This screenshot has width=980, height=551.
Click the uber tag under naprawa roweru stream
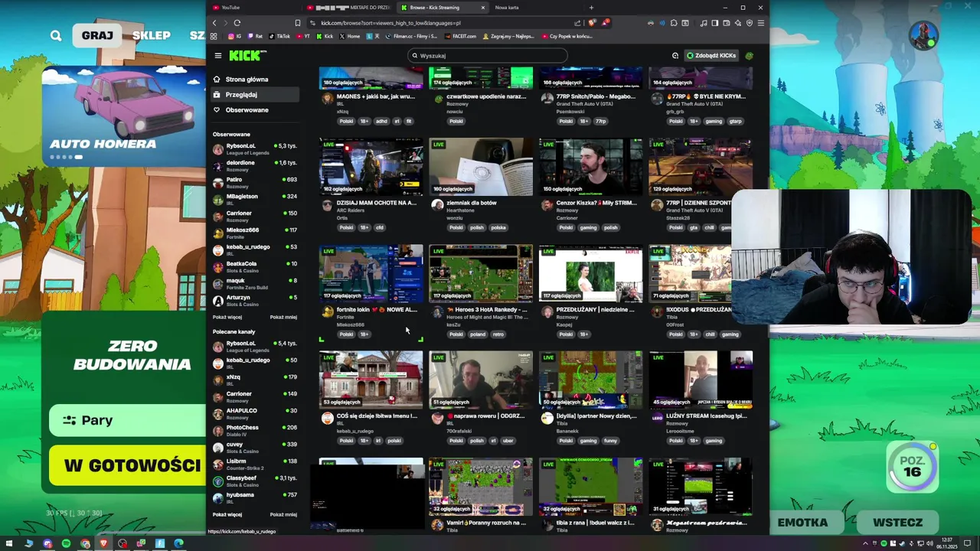pyautogui.click(x=508, y=440)
